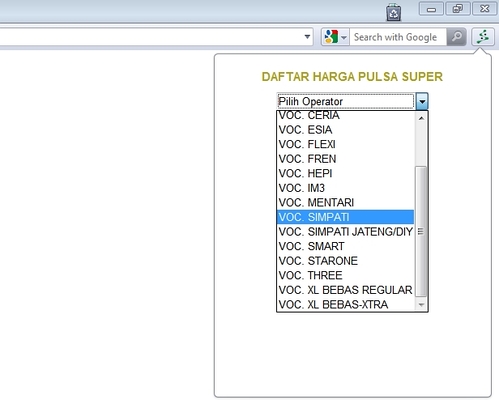Screen dimensions: 499x408
Task: Select VOC. HEPI option
Action: (345, 174)
